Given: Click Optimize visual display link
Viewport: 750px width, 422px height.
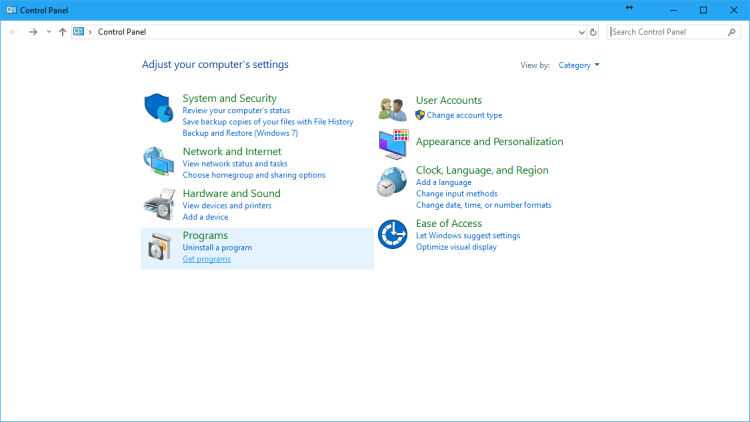Looking at the screenshot, I should pyautogui.click(x=456, y=247).
